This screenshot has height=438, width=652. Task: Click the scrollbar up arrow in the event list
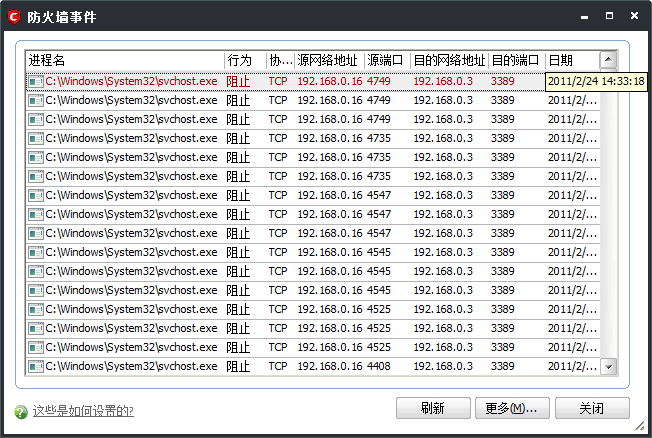pyautogui.click(x=608, y=60)
